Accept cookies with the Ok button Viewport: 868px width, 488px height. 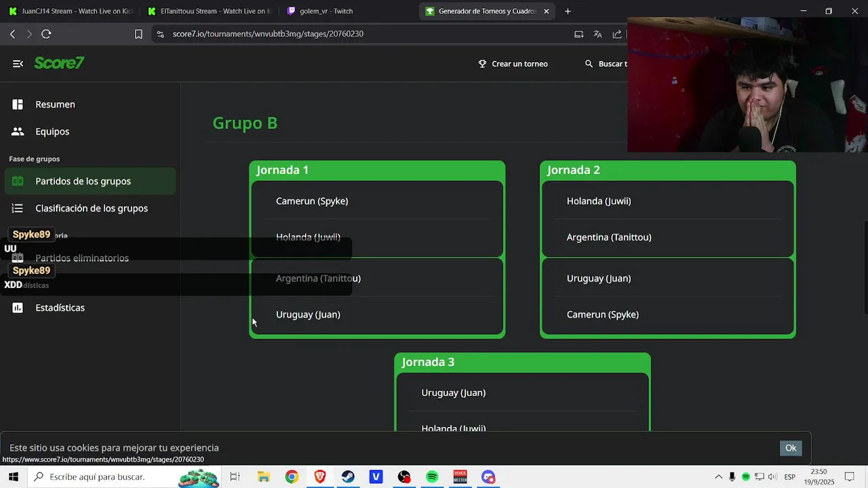coord(791,448)
